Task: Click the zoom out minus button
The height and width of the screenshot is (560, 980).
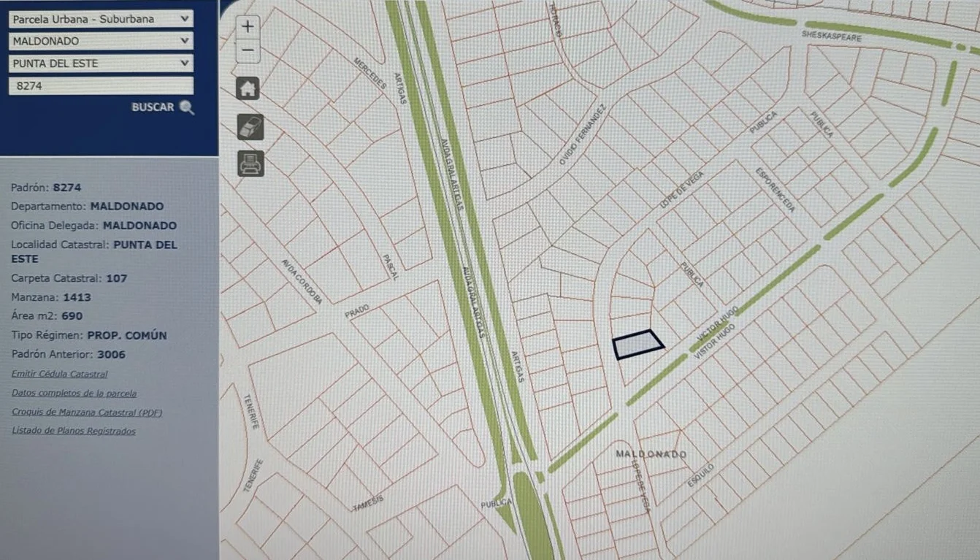Action: [248, 50]
